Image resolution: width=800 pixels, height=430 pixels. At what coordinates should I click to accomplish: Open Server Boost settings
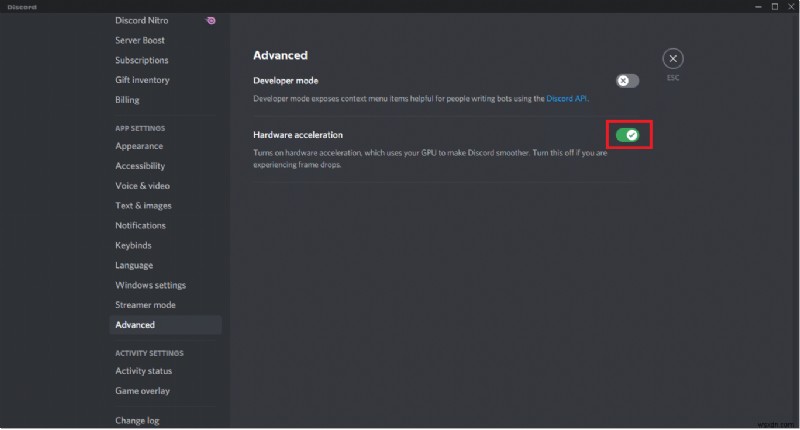click(x=140, y=40)
